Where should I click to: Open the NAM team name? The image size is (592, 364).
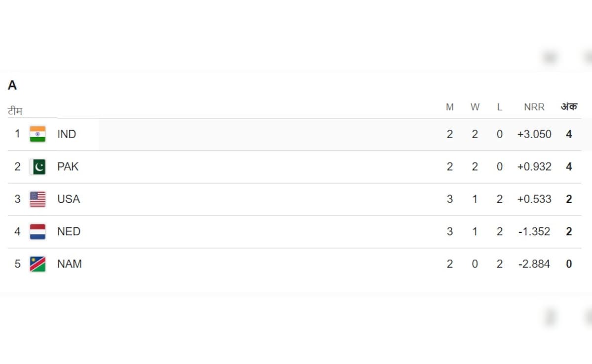[69, 264]
